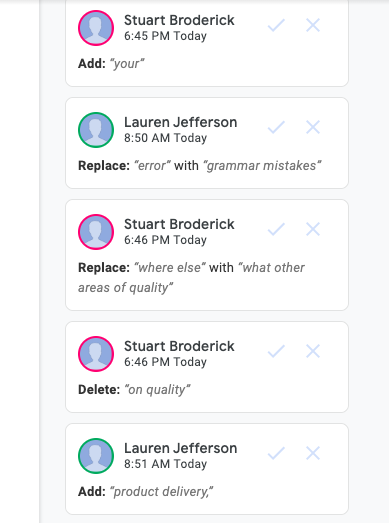389x523 pixels.
Task: Select the Replace "error" suggestion text
Action: [x=200, y=166]
